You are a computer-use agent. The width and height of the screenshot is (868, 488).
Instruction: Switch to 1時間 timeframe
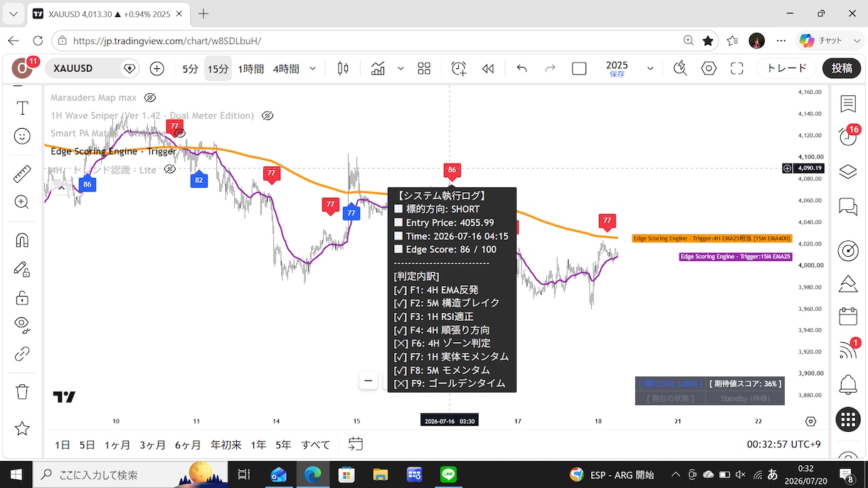(251, 69)
